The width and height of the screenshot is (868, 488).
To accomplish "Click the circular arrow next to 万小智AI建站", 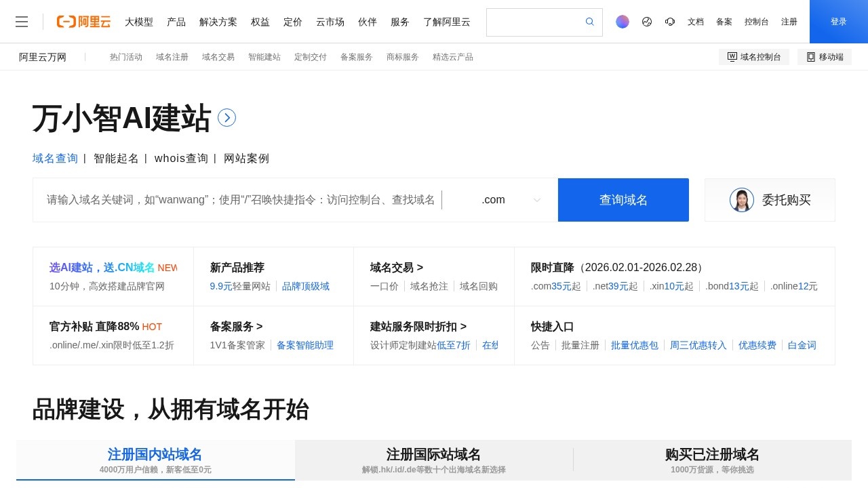I will tap(226, 117).
